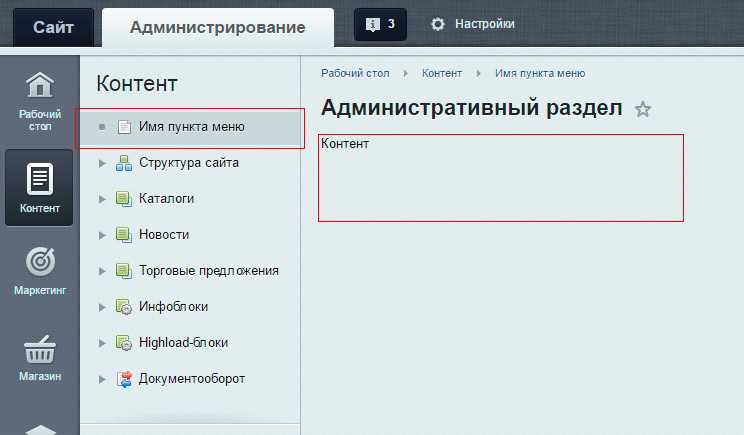The image size is (744, 435).
Task: Expand the Торговые предложения branch
Action: (x=102, y=271)
